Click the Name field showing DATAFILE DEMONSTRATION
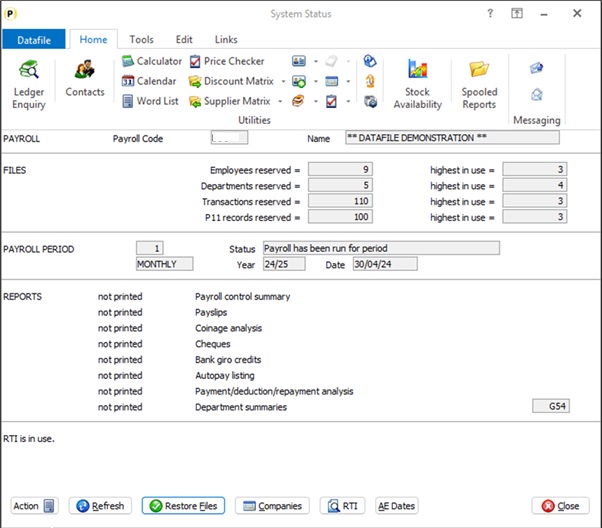Image resolution: width=602 pixels, height=528 pixels. (x=452, y=137)
